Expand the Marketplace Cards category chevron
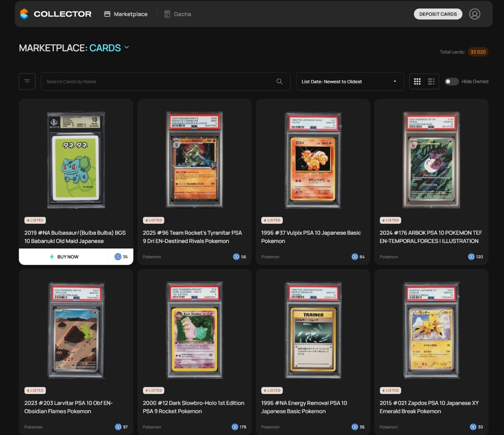Image resolution: width=504 pixels, height=435 pixels. pyautogui.click(x=127, y=47)
